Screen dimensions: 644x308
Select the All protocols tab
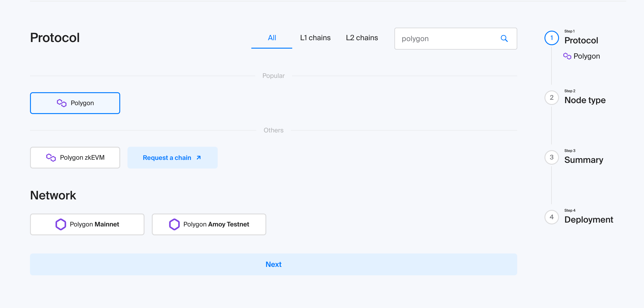click(x=272, y=38)
